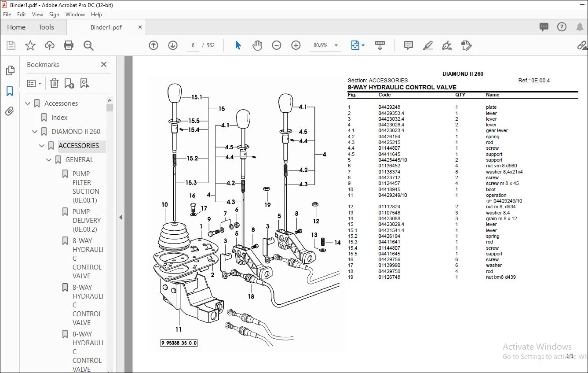The image size is (588, 373).
Task: Click the Save file icon
Action: (x=11, y=45)
